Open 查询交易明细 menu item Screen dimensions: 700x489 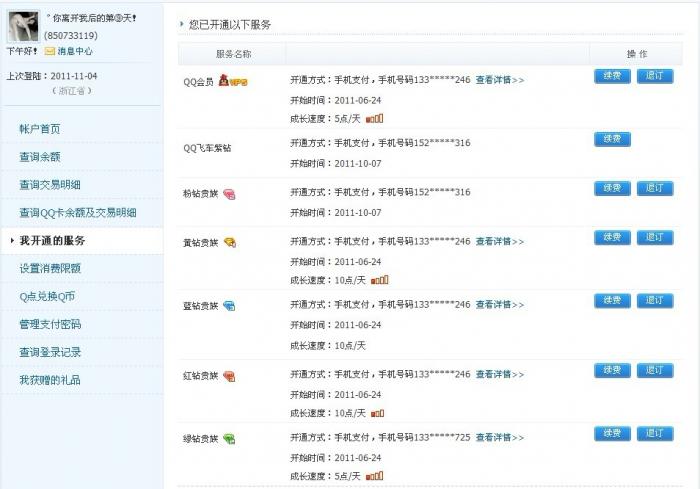50,185
